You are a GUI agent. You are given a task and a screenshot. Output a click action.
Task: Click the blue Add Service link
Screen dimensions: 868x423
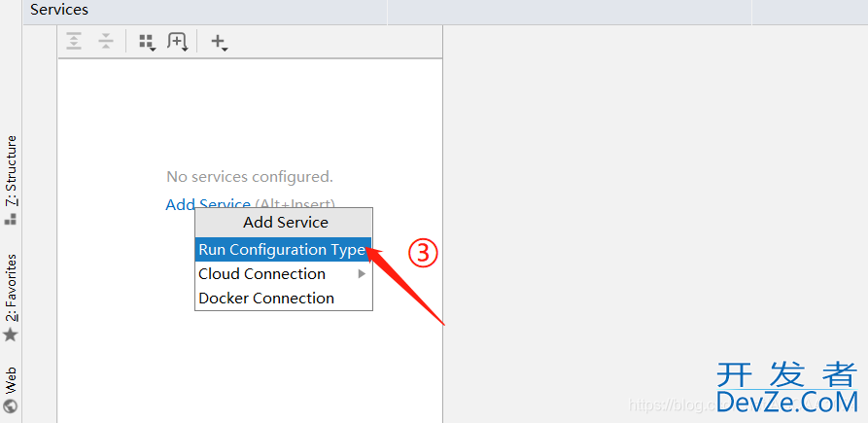(208, 204)
